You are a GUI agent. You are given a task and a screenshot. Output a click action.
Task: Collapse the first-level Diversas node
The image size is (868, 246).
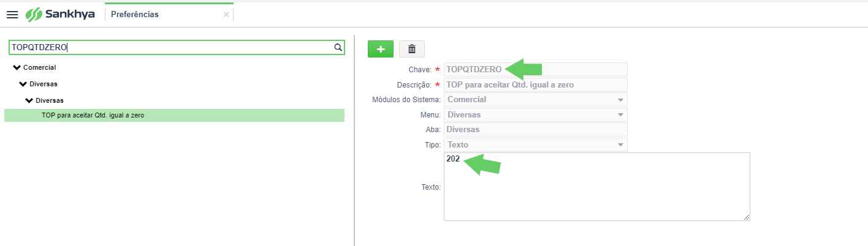[23, 84]
